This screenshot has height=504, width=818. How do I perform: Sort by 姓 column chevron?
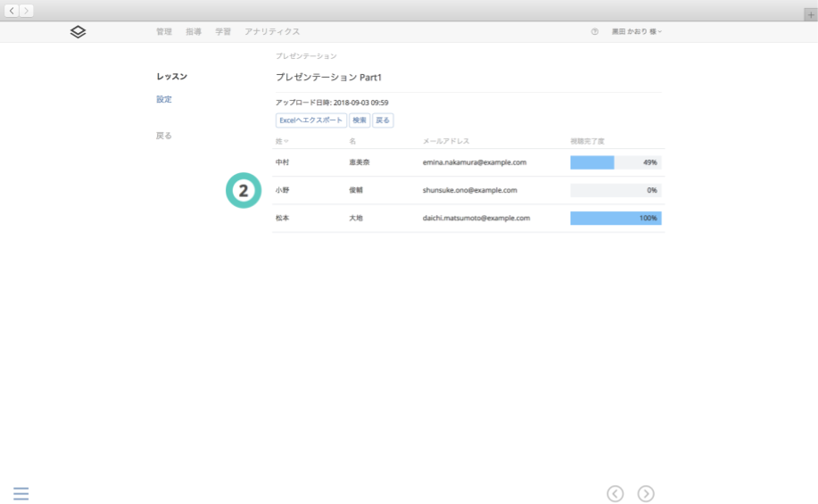(286, 141)
